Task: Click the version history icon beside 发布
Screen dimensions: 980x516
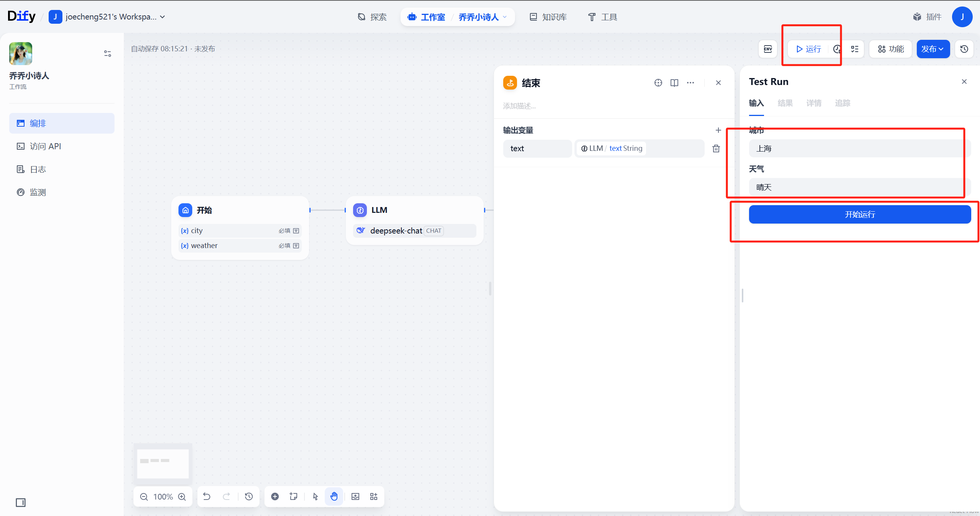Action: point(964,49)
